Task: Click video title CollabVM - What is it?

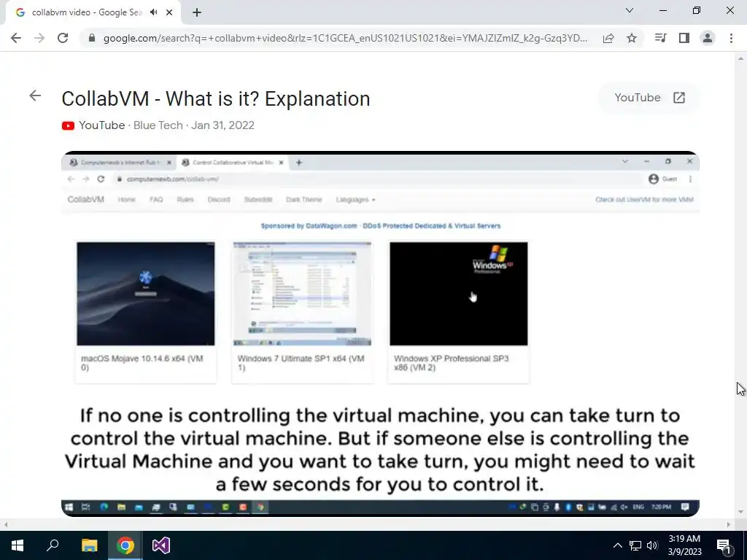Action: pyautogui.click(x=216, y=99)
